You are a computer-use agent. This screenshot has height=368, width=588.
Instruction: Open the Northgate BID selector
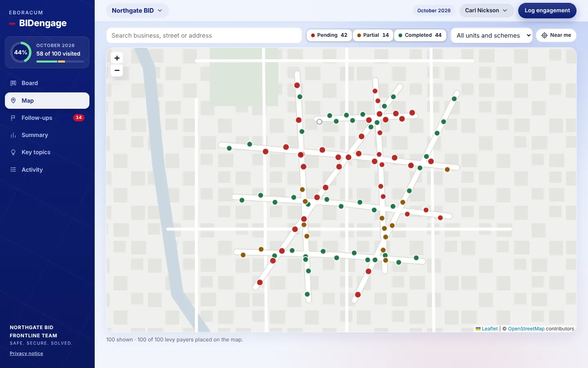pos(137,11)
